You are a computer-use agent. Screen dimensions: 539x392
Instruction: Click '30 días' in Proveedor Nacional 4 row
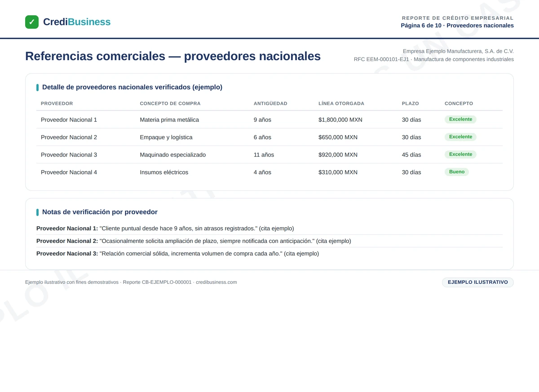point(411,172)
